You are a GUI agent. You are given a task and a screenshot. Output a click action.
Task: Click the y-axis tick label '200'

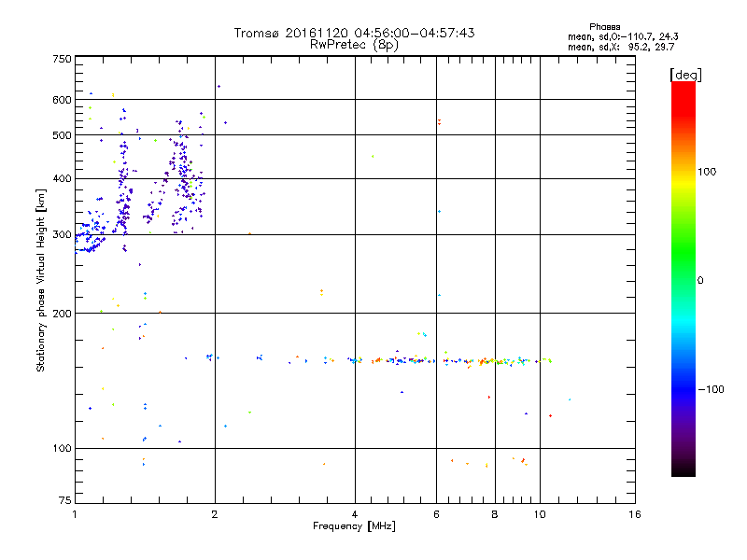click(x=62, y=314)
